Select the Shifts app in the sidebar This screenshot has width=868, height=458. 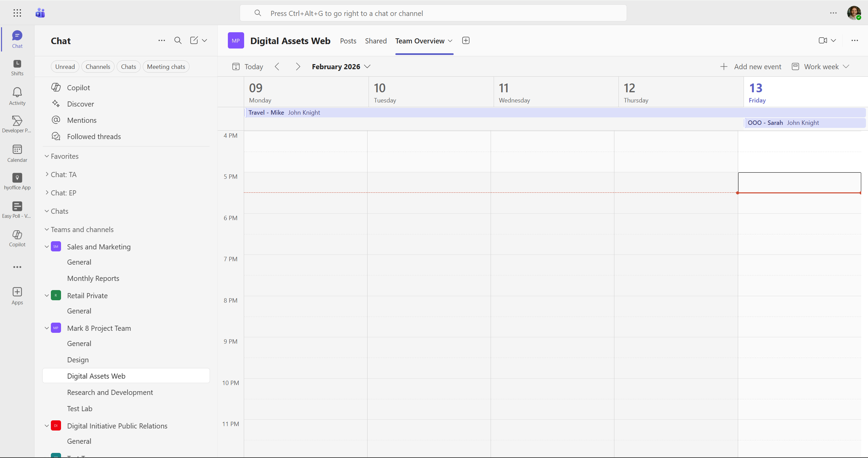point(17,67)
